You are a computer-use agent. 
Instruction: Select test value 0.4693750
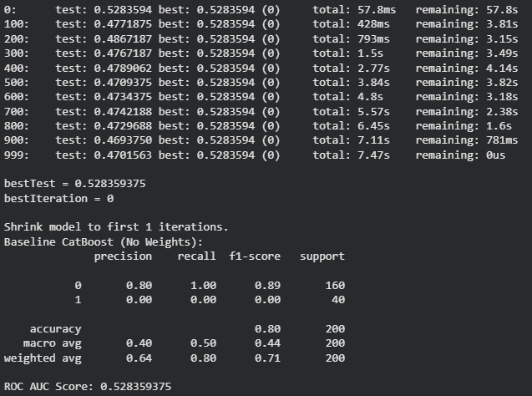pos(123,140)
